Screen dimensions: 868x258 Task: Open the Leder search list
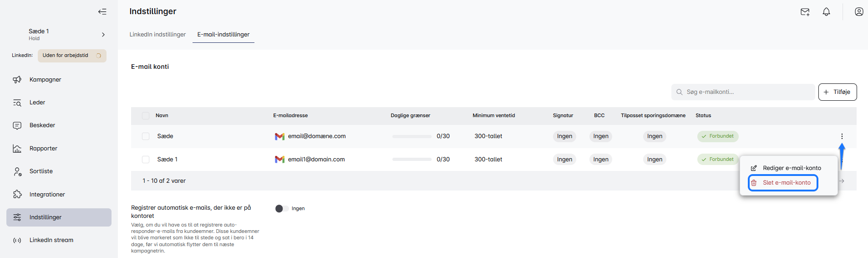point(37,103)
